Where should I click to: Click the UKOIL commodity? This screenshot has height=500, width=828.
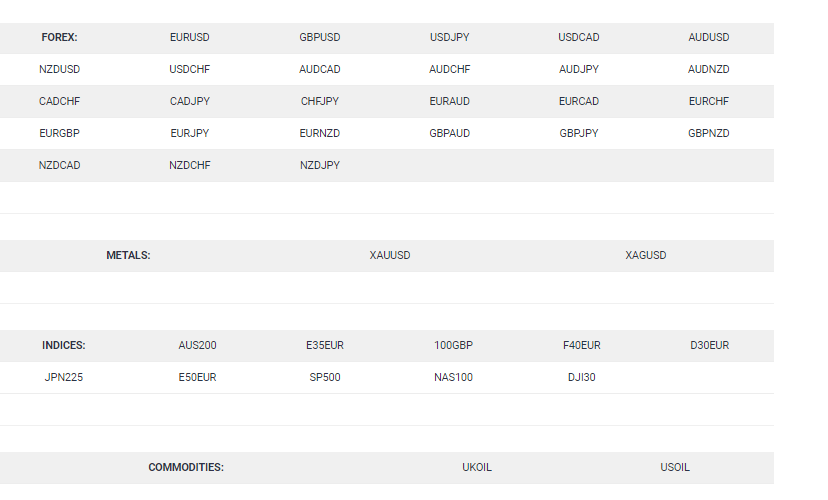[x=477, y=468]
